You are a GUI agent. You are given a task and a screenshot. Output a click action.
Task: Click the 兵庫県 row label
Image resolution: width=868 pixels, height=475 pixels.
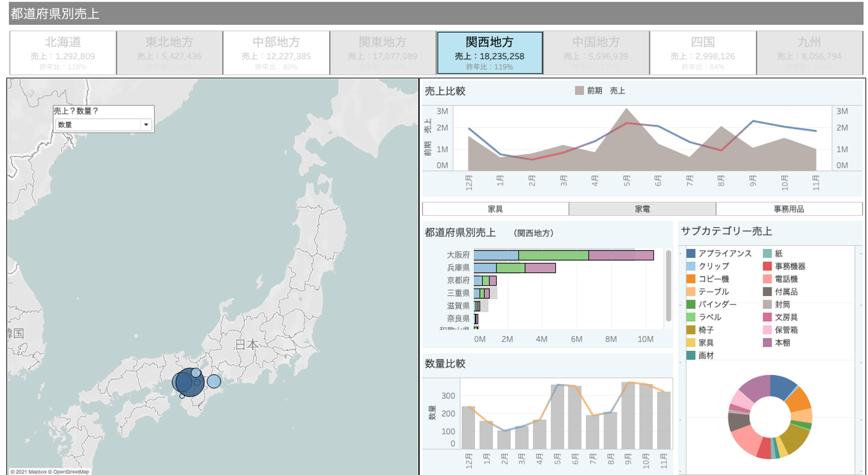tap(458, 268)
